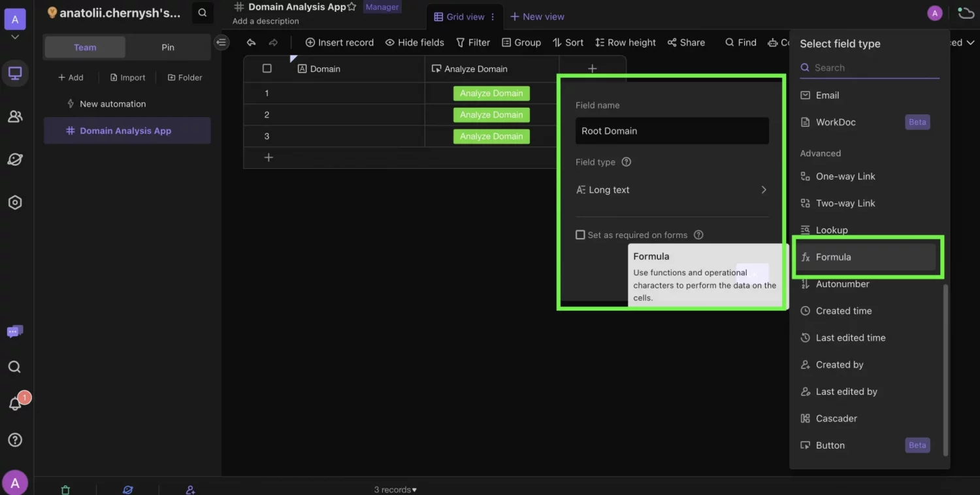The image size is (980, 495).
Task: Select Created time field type
Action: [x=868, y=311]
